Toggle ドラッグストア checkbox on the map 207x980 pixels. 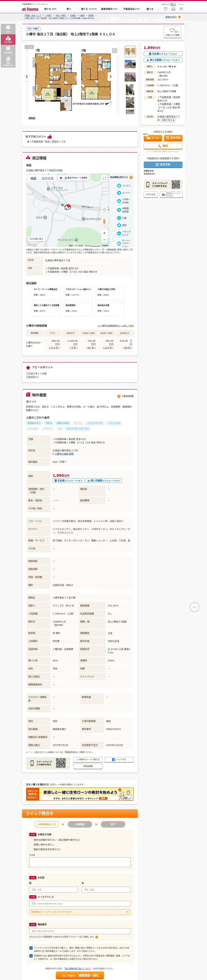pyautogui.click(x=114, y=233)
